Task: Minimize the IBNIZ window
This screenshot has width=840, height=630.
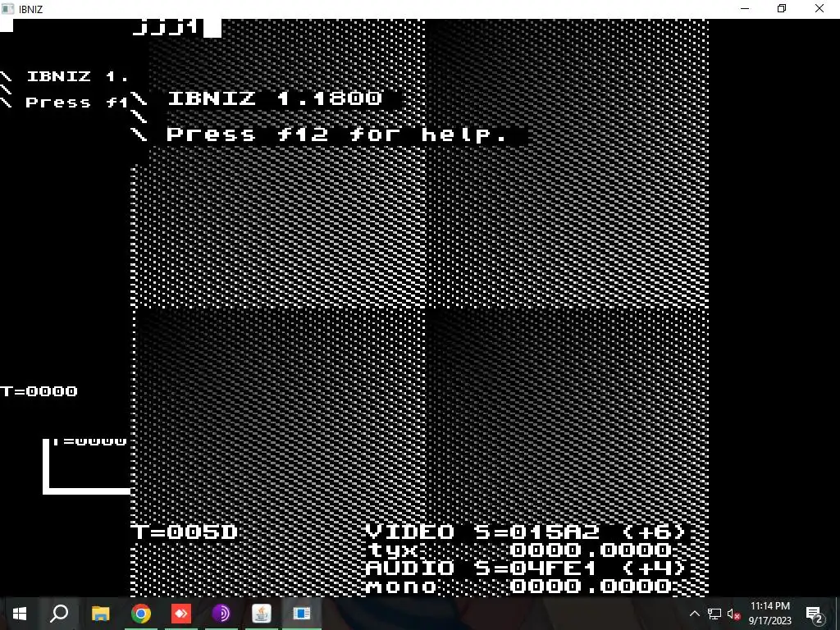Action: [x=745, y=8]
